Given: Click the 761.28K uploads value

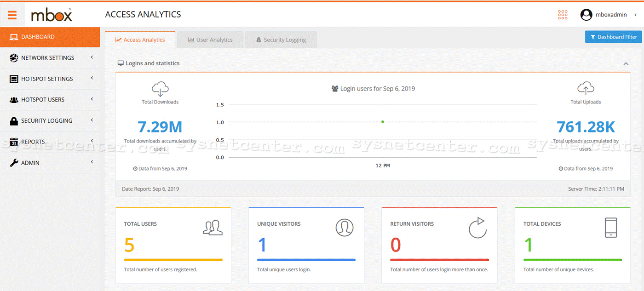Looking at the screenshot, I should (x=586, y=126).
